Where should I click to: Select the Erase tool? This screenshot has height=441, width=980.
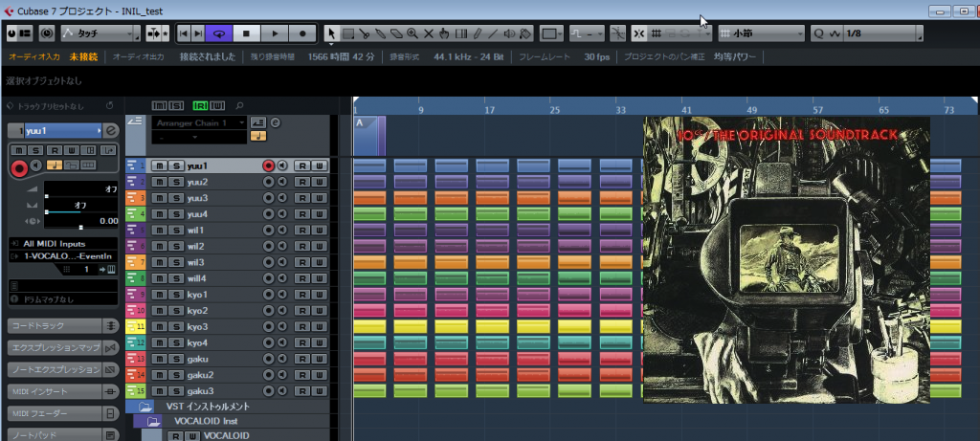(x=397, y=33)
